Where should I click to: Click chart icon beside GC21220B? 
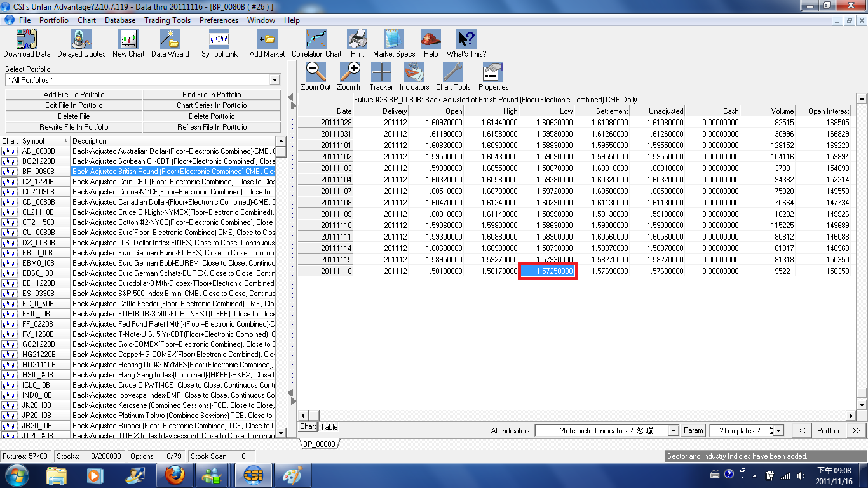click(x=10, y=344)
